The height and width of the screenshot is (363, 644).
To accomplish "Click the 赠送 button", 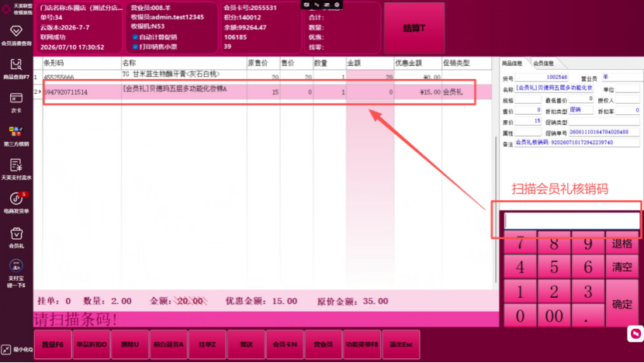I will [x=246, y=344].
